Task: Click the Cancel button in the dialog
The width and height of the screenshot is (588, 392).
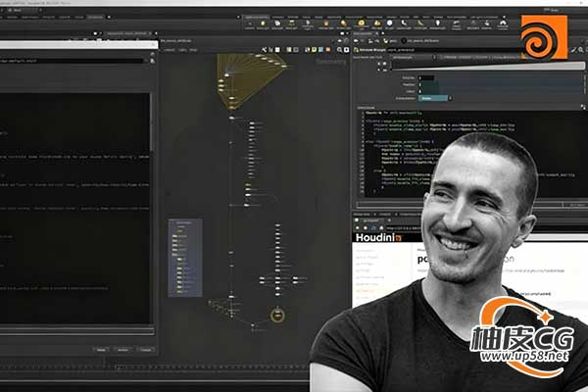Action: pos(145,349)
